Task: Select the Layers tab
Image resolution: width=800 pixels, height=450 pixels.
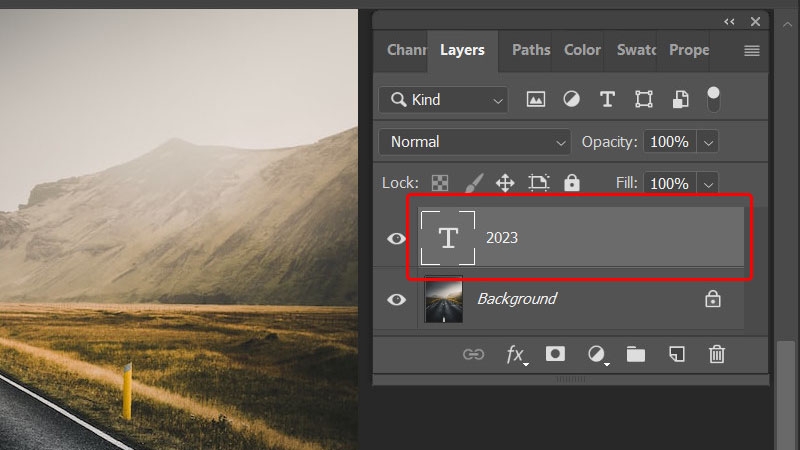Action: [462, 50]
